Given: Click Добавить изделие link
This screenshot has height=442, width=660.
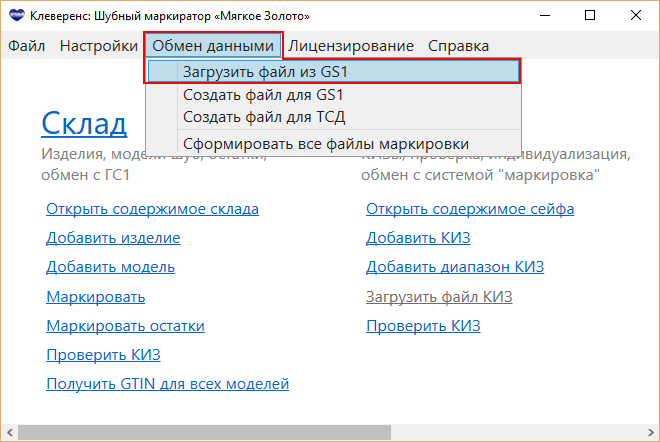Looking at the screenshot, I should tap(113, 238).
